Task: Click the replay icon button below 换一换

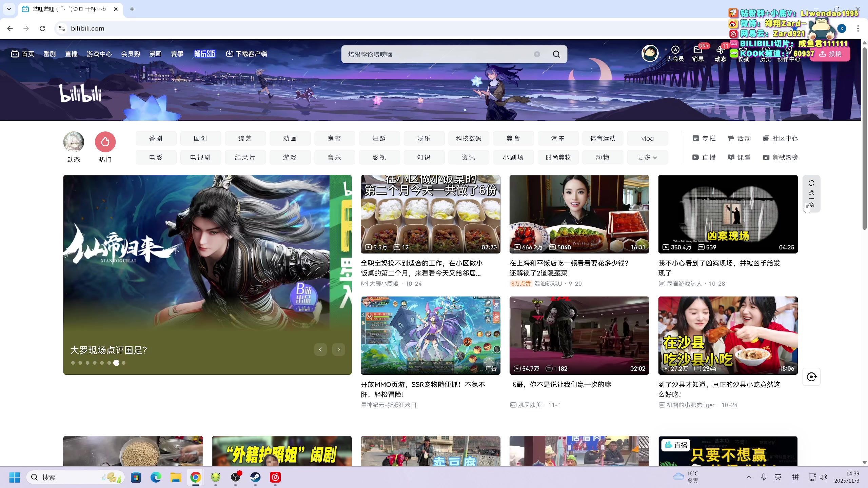Action: (811, 377)
